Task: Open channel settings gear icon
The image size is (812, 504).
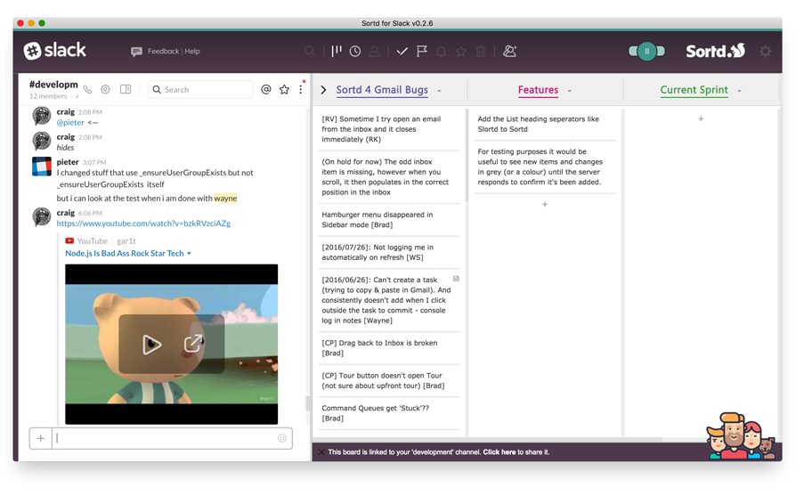Action: (106, 90)
